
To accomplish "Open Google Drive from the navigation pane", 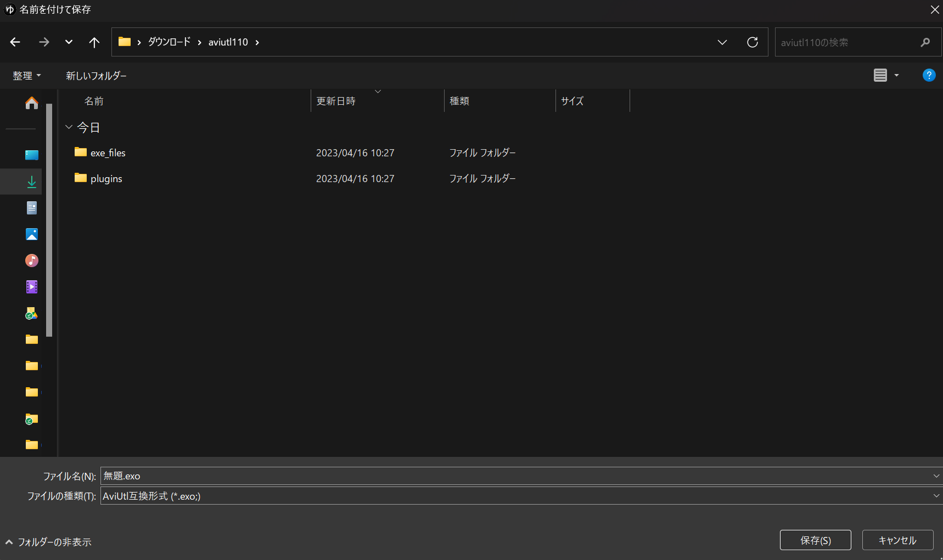I will (x=31, y=313).
